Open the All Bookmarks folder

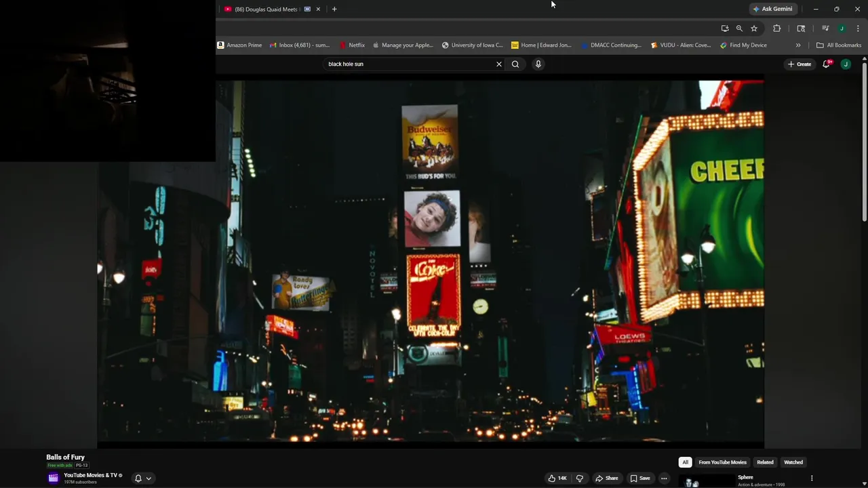click(x=839, y=45)
